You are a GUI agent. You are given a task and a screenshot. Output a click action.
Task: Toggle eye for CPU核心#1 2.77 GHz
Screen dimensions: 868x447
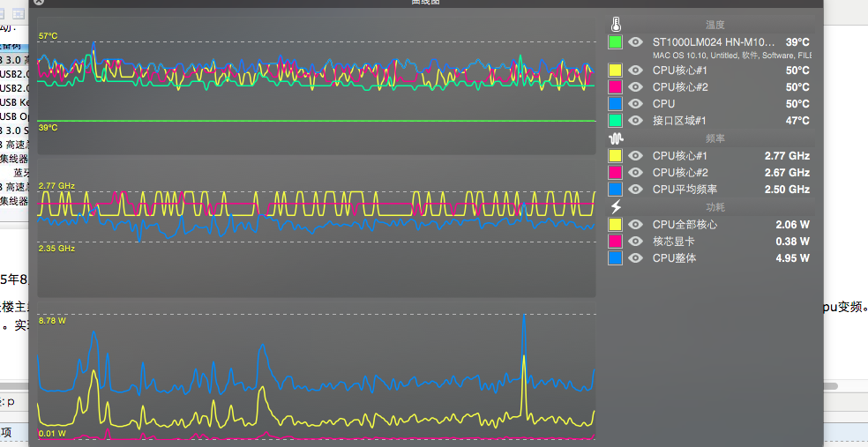click(x=635, y=156)
